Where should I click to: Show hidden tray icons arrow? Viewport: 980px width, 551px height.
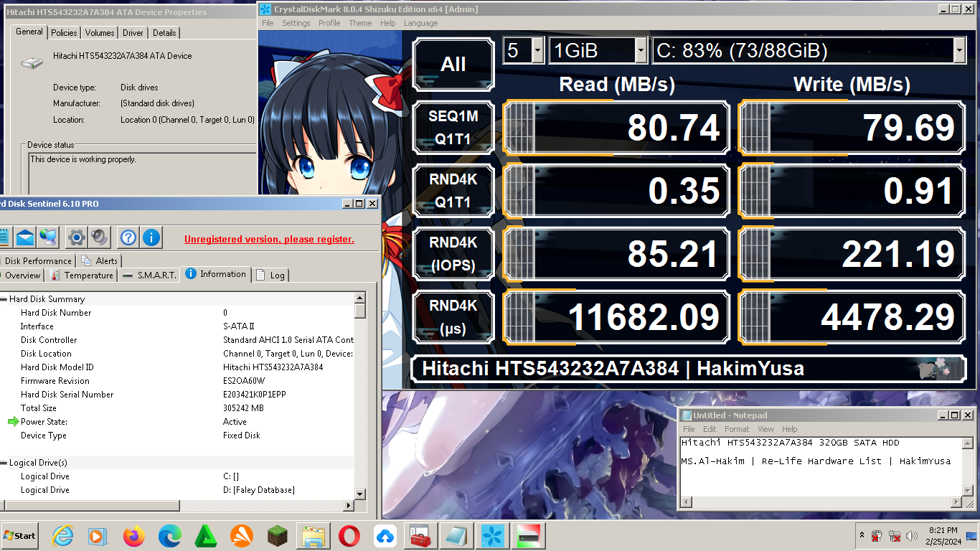862,536
